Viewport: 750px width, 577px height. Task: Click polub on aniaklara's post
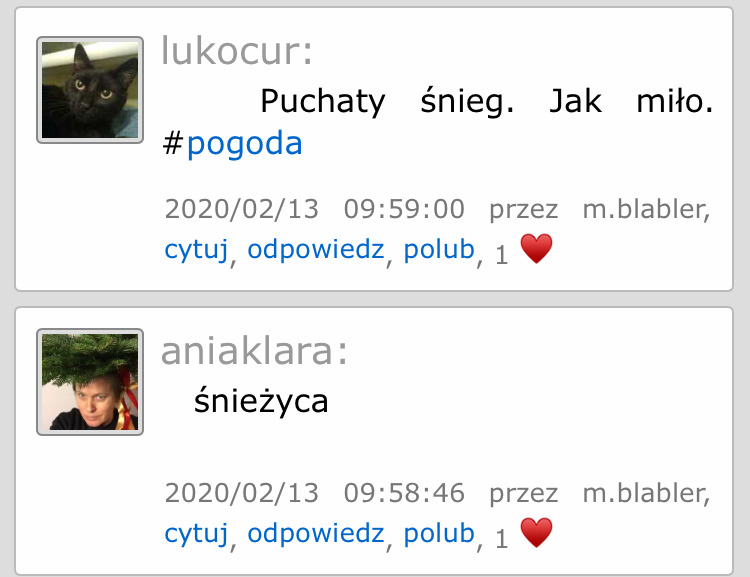pos(439,533)
